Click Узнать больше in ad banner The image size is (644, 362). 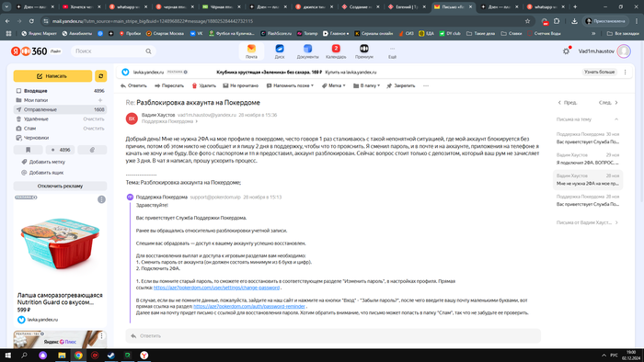tap(599, 72)
